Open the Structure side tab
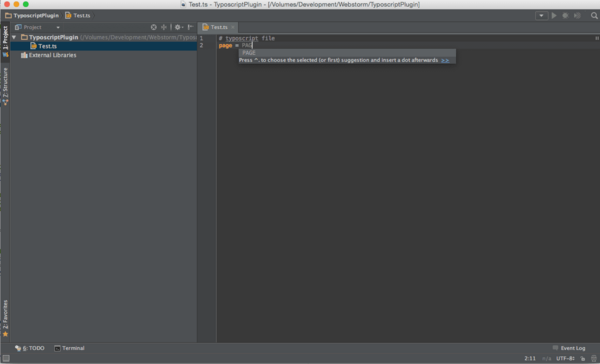600x364 pixels. tap(5, 86)
